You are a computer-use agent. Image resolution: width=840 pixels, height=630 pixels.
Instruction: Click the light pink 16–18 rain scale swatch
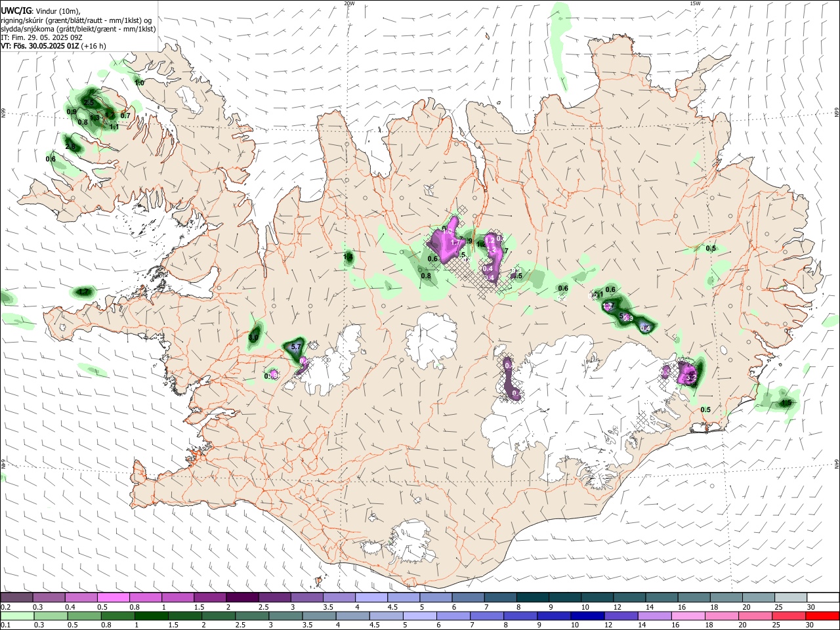coord(688,616)
